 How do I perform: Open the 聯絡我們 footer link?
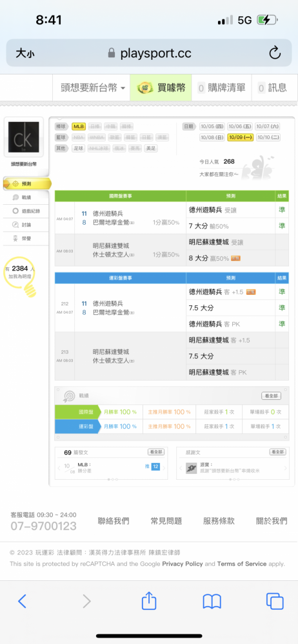pos(113,521)
